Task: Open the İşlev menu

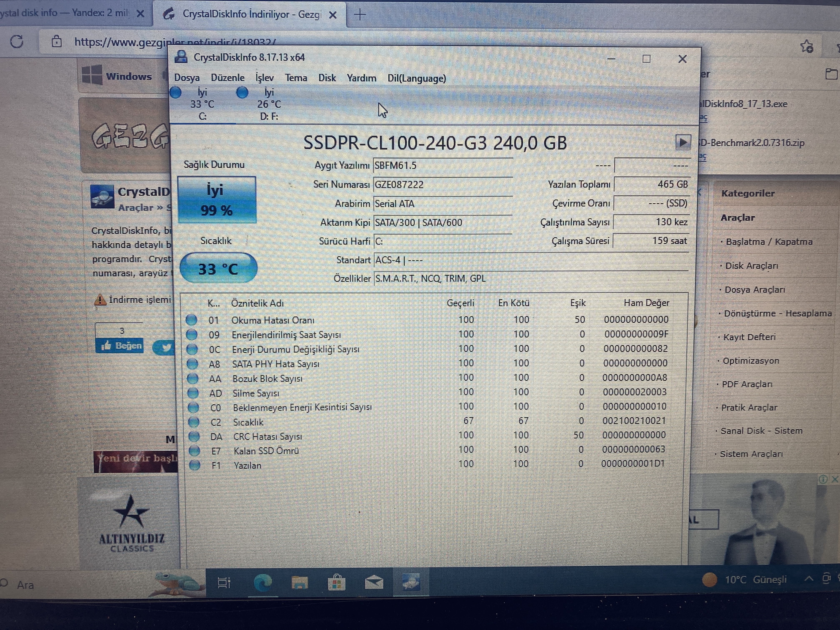Action: click(x=264, y=78)
